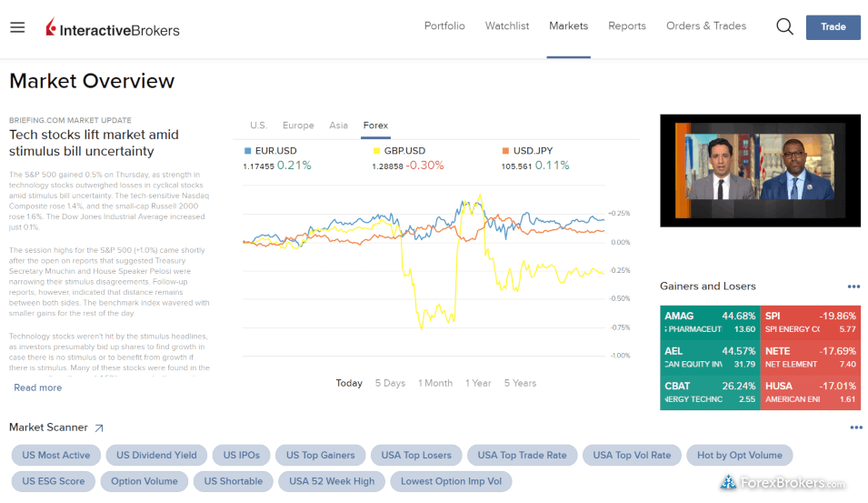Set chart range to 1 Month

(435, 383)
